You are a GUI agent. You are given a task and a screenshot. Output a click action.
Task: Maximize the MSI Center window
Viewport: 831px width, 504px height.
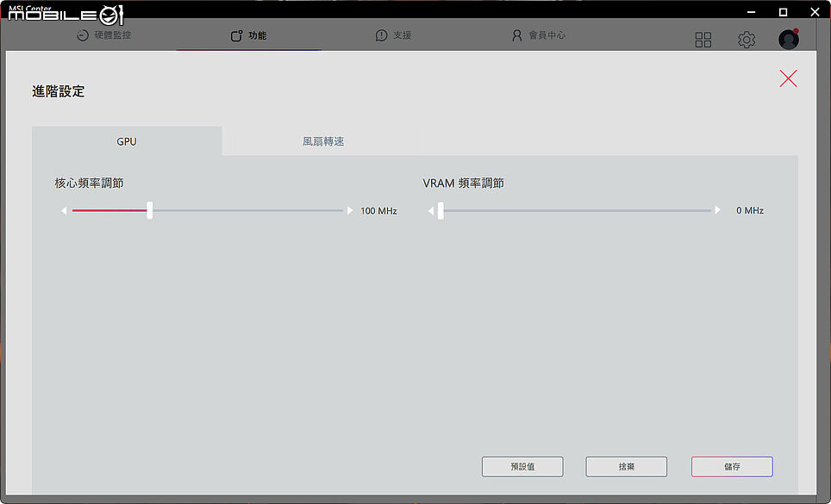coord(783,12)
